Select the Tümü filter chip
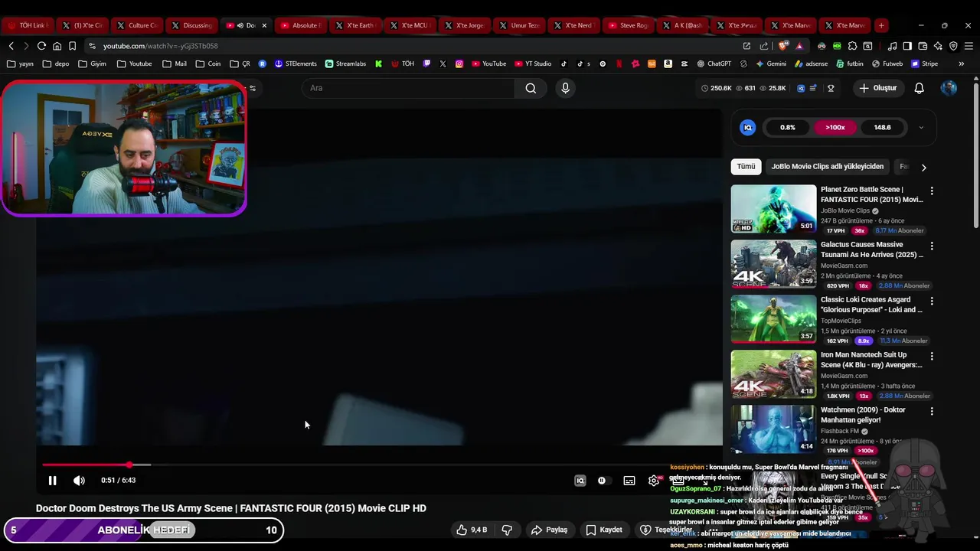This screenshot has height=551, width=980. pos(746,167)
